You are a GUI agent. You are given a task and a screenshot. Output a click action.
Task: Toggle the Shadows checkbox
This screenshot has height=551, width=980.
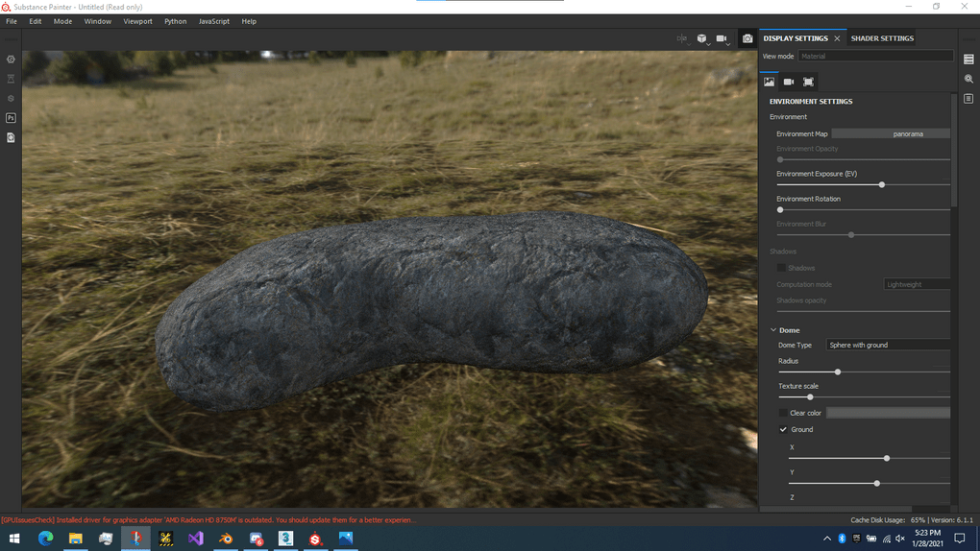click(781, 268)
